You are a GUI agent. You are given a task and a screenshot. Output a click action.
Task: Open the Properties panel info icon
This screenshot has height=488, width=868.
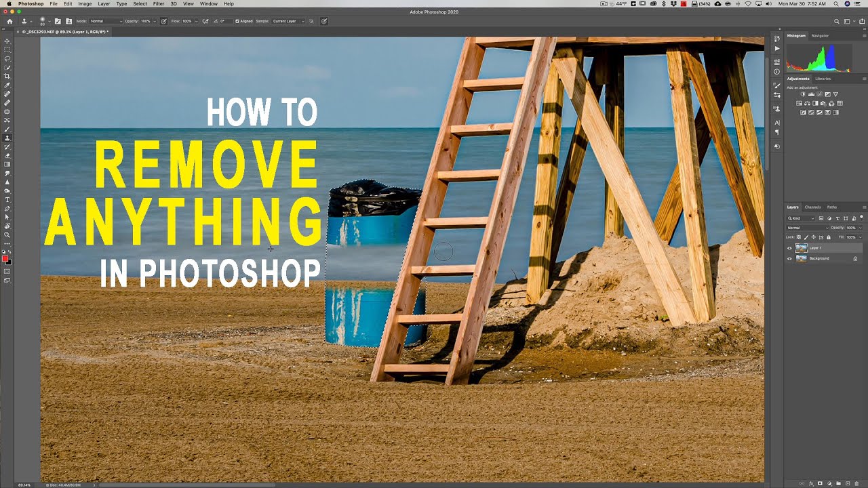777,71
